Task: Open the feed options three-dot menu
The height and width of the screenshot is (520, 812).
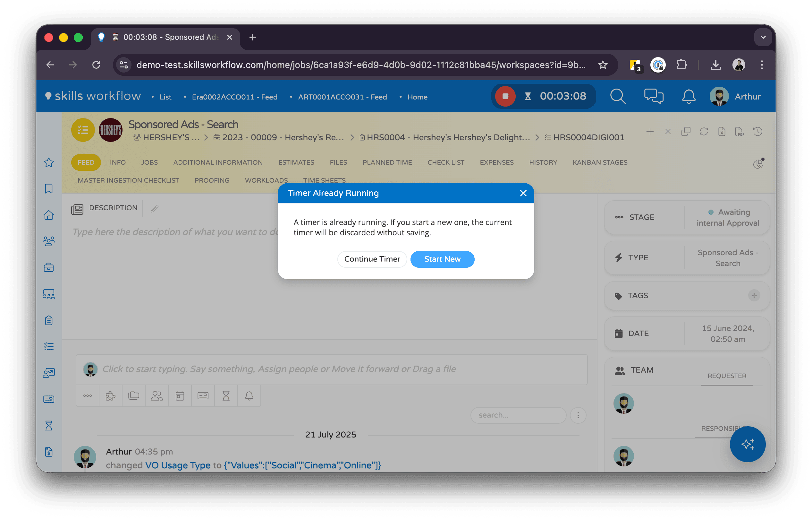Action: (x=578, y=415)
